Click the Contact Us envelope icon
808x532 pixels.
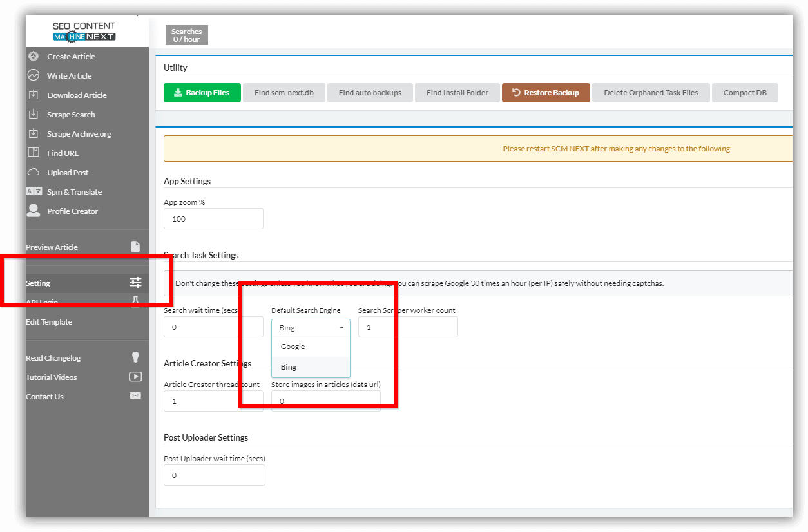tap(135, 396)
